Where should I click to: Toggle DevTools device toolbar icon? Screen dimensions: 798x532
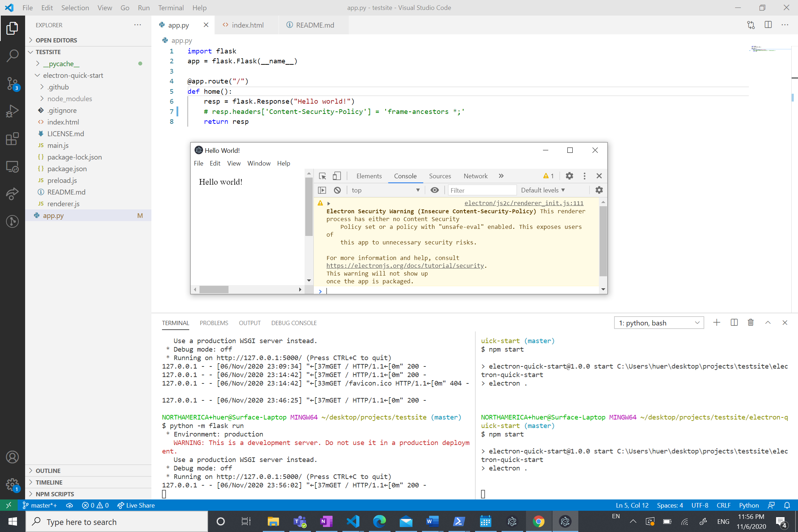coord(336,176)
